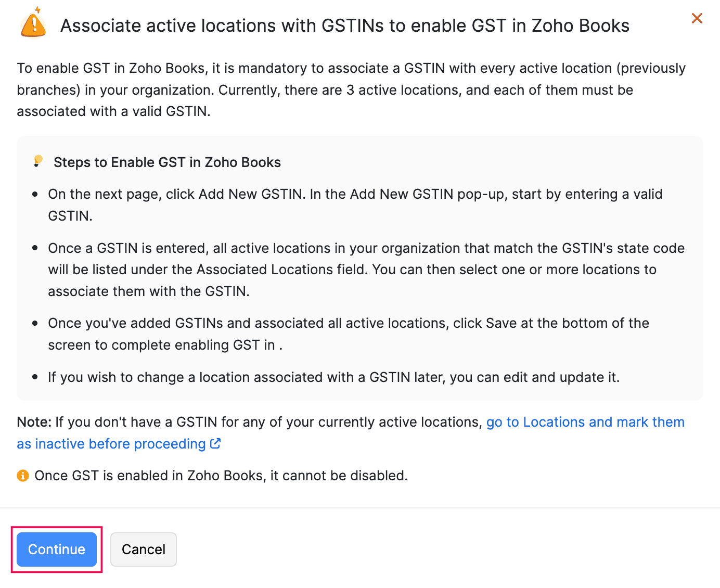Screen dimensions: 720x588
Task: Click the external link arrow icon
Action: click(x=215, y=444)
